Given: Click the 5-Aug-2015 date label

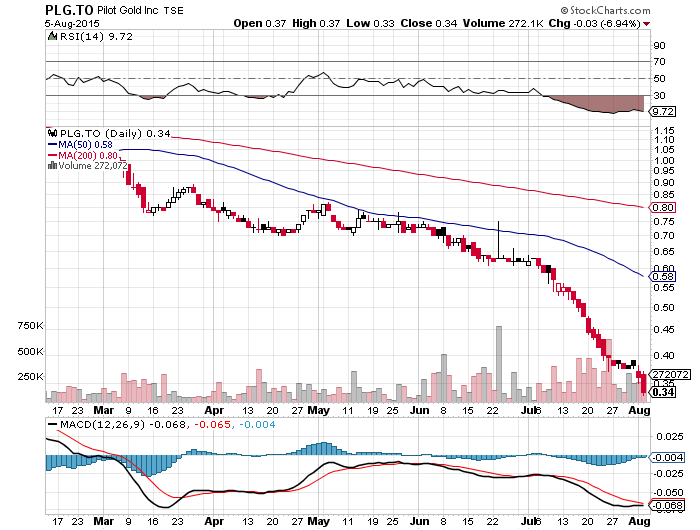Looking at the screenshot, I should pyautogui.click(x=72, y=24).
